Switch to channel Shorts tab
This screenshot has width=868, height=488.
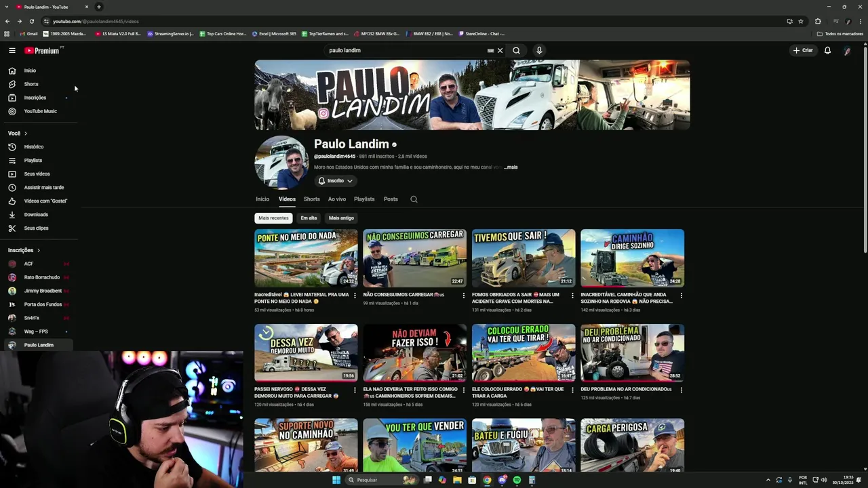click(x=311, y=199)
